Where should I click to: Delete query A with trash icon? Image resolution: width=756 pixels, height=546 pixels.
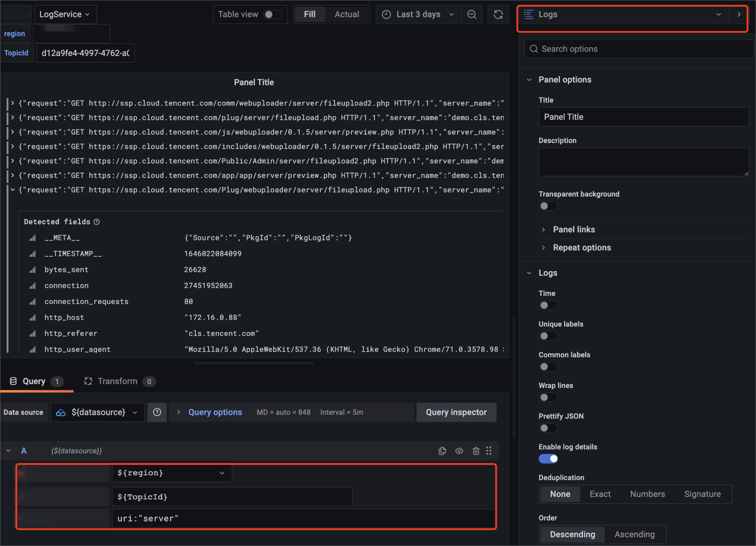[x=476, y=451]
